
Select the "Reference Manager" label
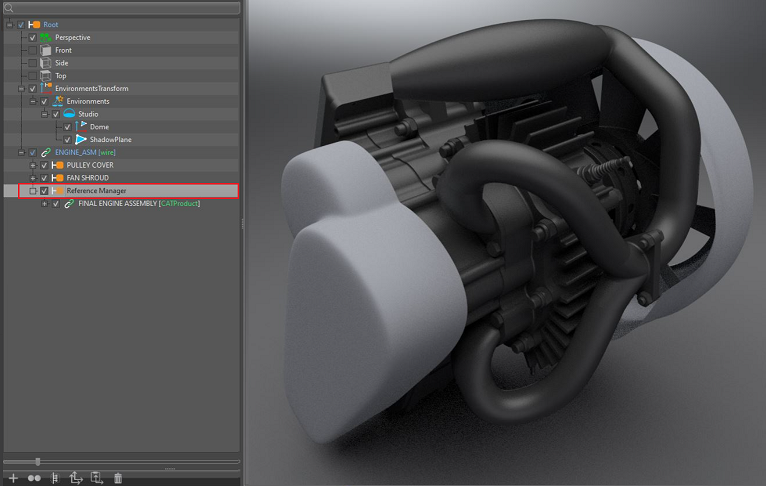pos(96,190)
